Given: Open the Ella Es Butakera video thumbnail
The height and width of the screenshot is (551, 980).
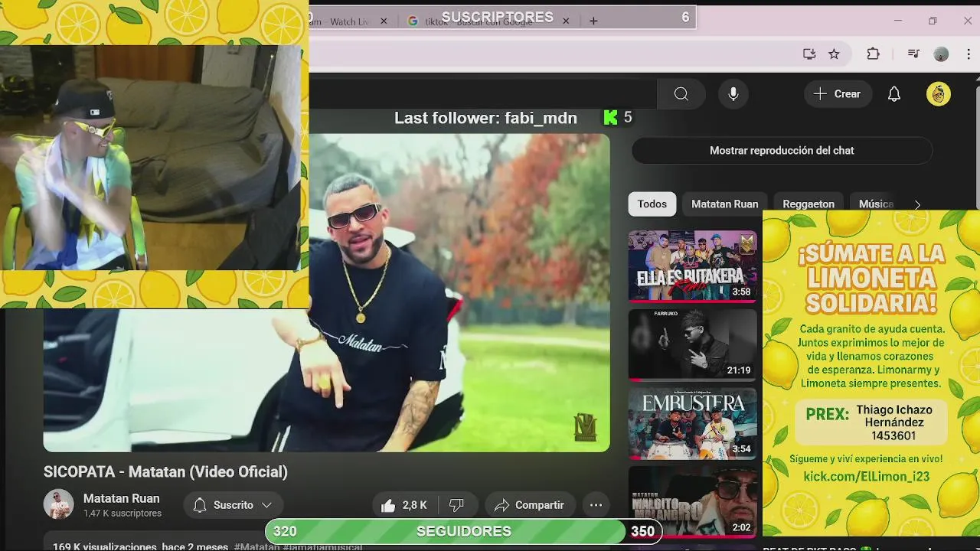Looking at the screenshot, I should (692, 266).
